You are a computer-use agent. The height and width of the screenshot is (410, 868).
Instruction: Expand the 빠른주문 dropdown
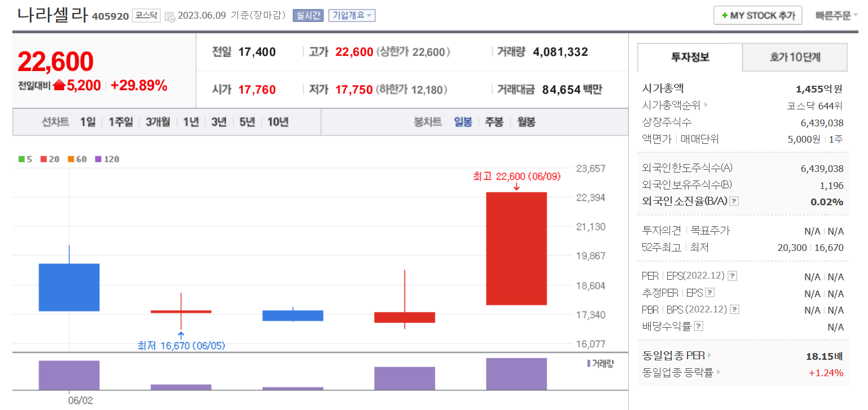836,16
